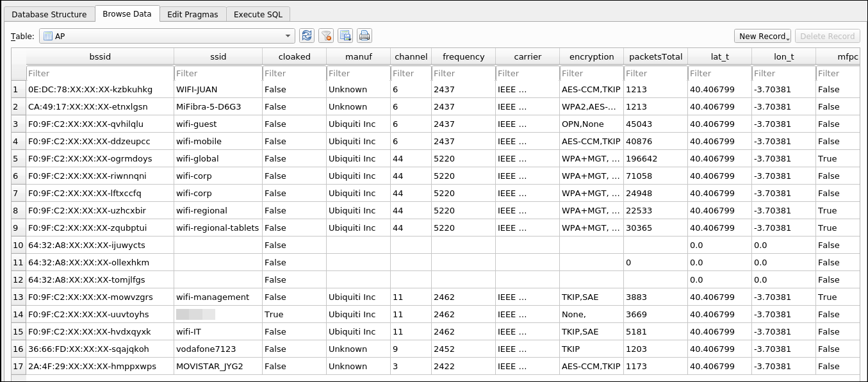Open the New Record dropdown arrow
Image resolution: width=868 pixels, height=382 pixels.
[786, 36]
